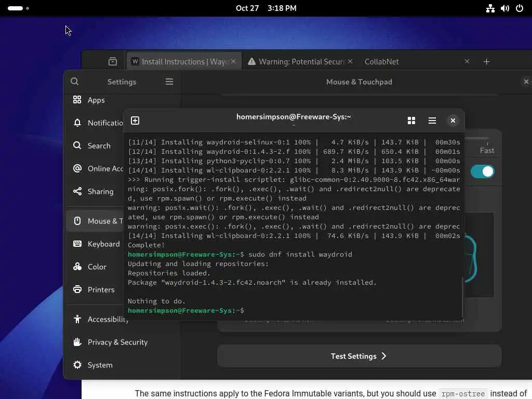The height and width of the screenshot is (399, 532).
Task: Open Notifications settings bell icon
Action: point(77,123)
